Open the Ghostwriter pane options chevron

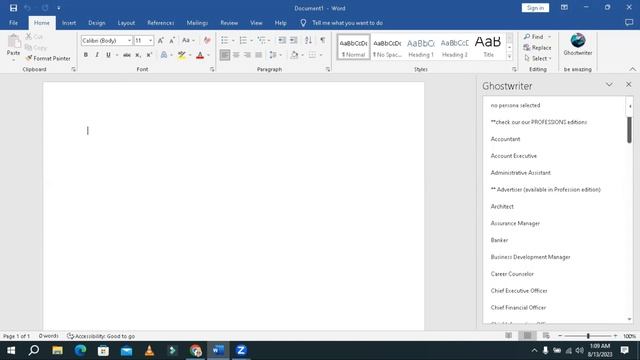pos(609,84)
